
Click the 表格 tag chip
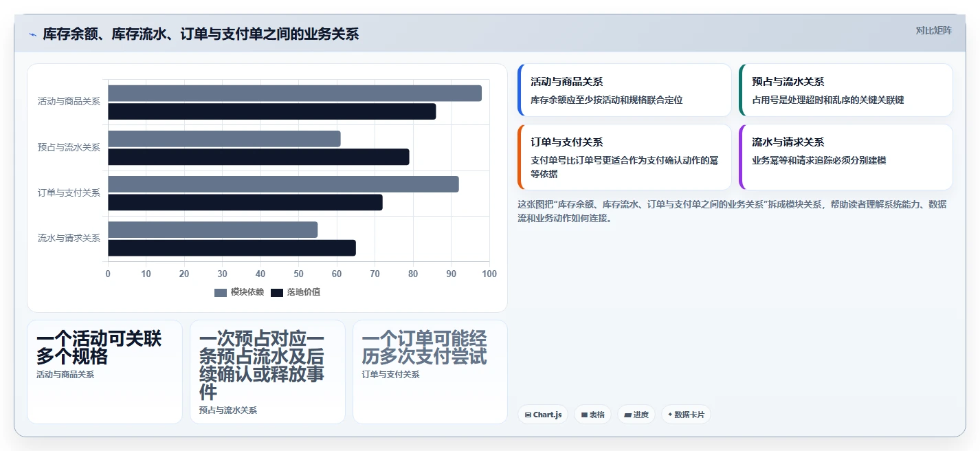(x=592, y=415)
